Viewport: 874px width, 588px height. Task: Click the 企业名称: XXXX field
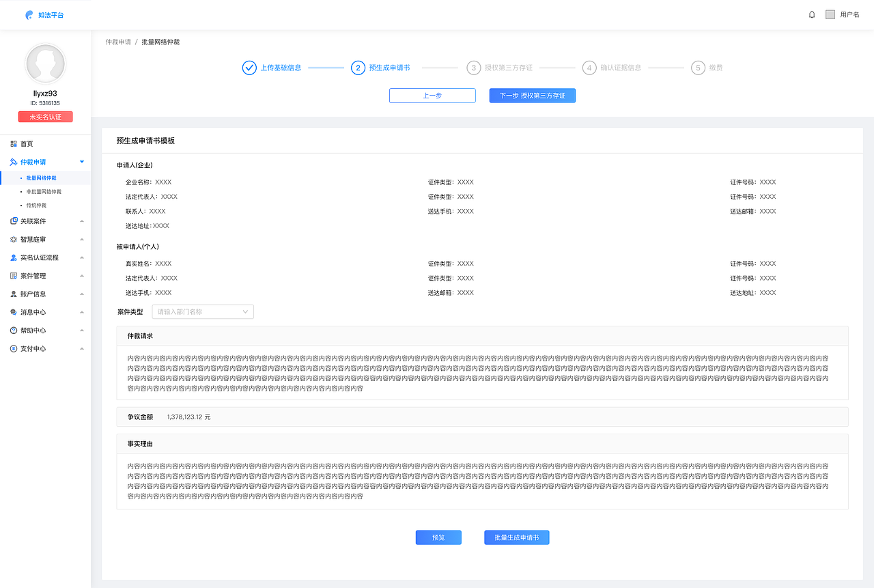tap(148, 182)
